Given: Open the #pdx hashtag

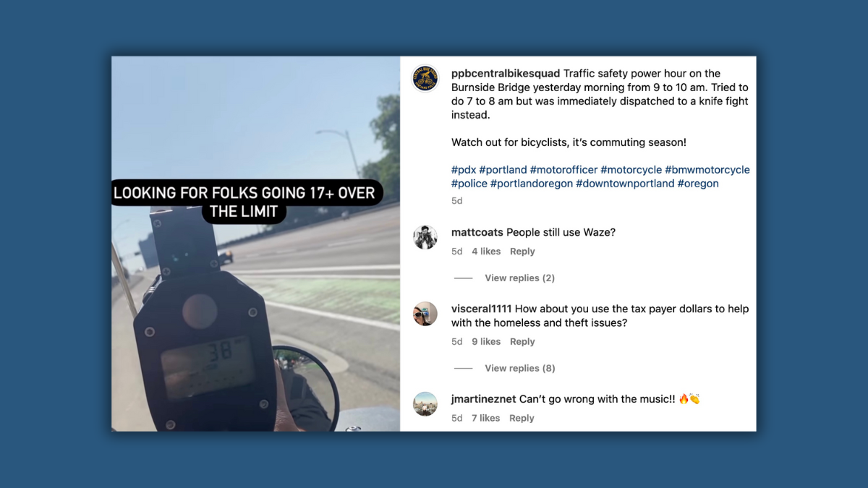Looking at the screenshot, I should pos(463,170).
